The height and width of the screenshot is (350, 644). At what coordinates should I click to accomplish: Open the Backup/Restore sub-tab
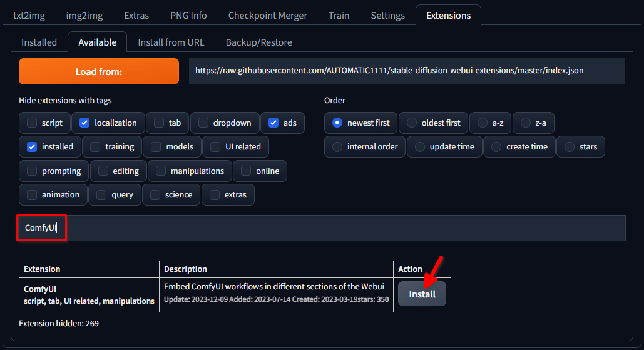click(x=258, y=42)
